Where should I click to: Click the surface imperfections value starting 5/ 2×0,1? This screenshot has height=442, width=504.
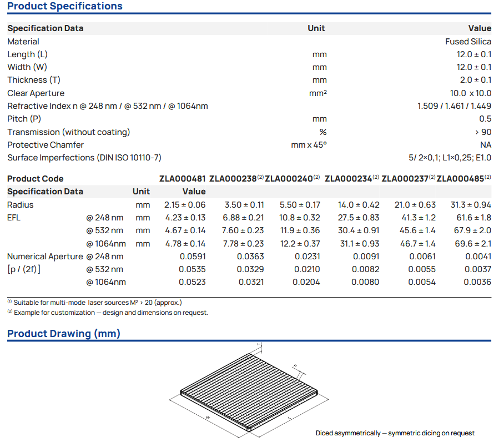(x=450, y=158)
